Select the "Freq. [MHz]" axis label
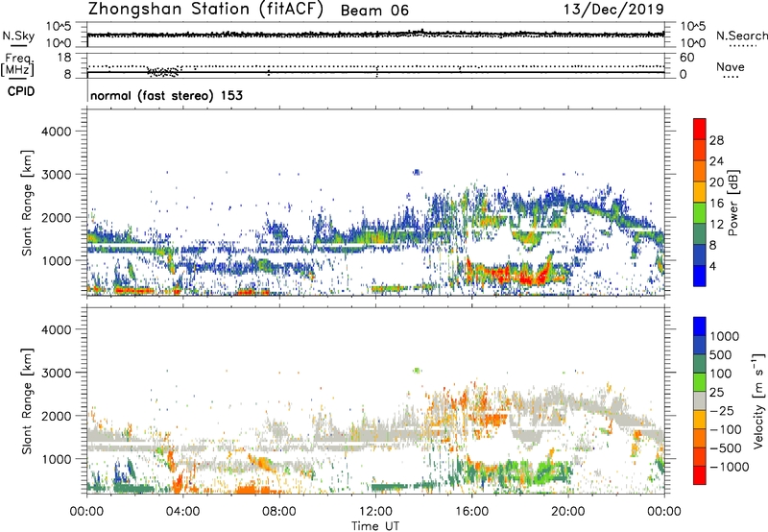The width and height of the screenshot is (768, 532). (x=17, y=64)
